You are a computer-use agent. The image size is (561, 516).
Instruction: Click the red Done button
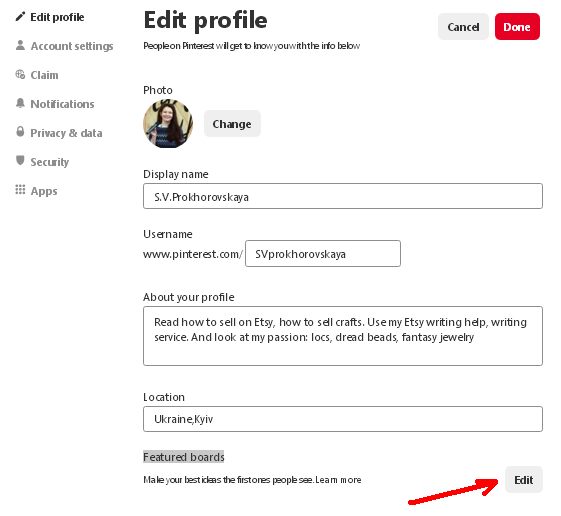point(517,27)
